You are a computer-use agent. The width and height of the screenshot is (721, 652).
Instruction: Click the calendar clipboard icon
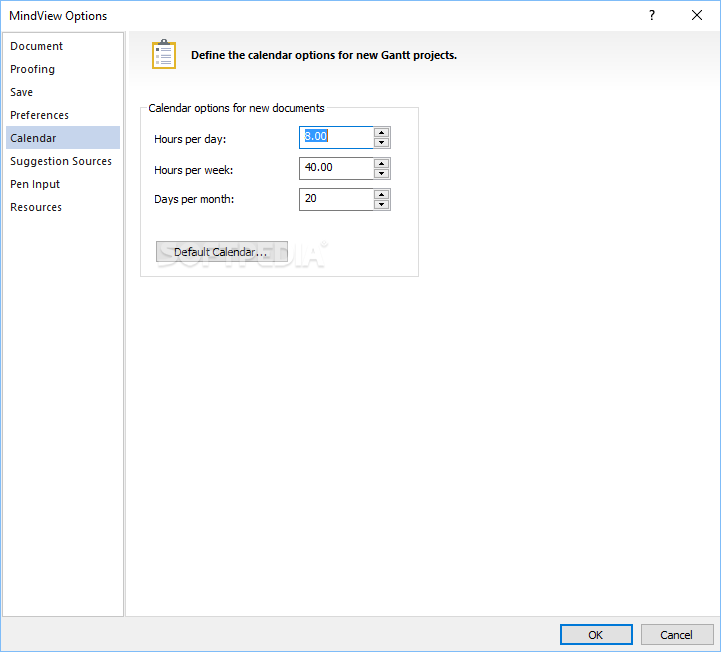coord(164,54)
